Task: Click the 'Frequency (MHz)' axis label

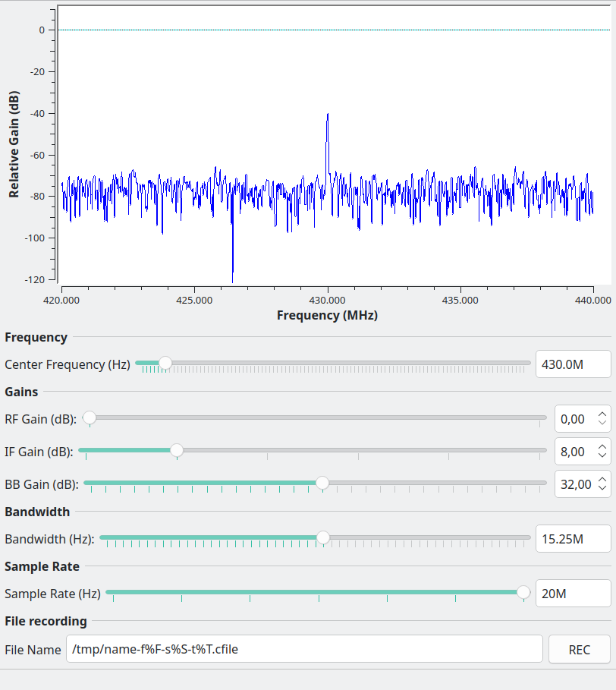Action: (x=327, y=315)
